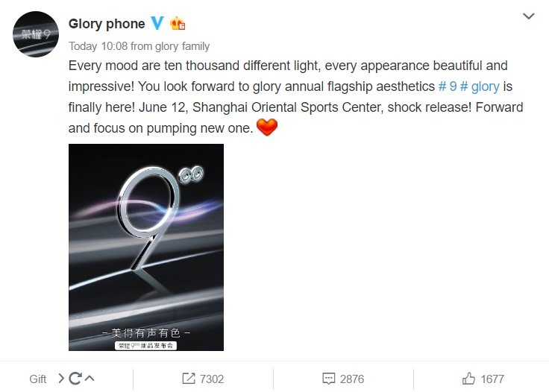Collapse using the upward caret icon

click(x=90, y=379)
